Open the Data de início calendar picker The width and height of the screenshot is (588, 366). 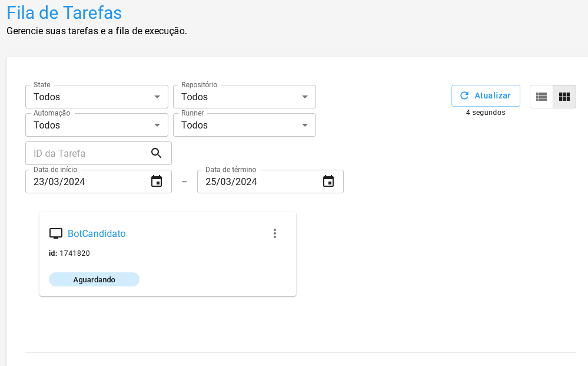(157, 182)
